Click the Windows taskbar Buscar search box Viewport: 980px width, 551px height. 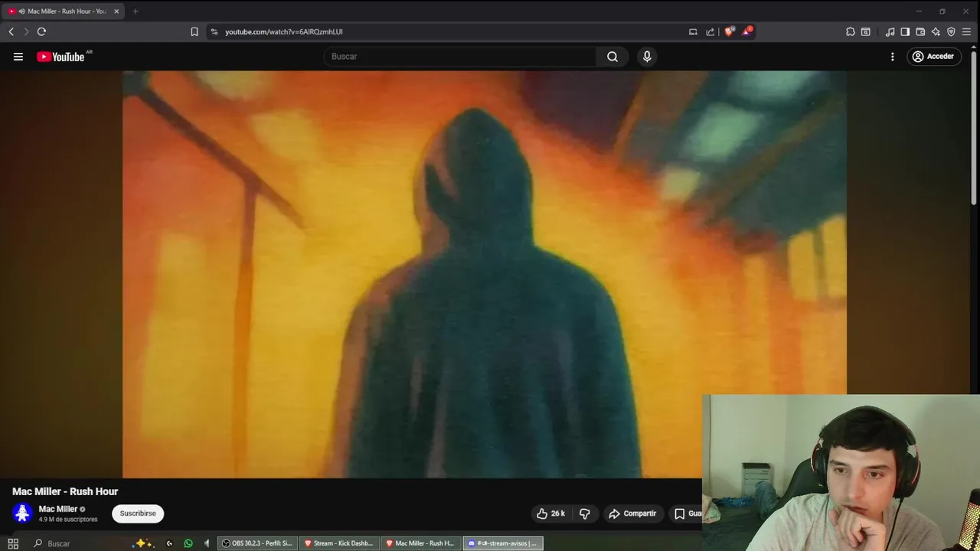[x=84, y=543]
